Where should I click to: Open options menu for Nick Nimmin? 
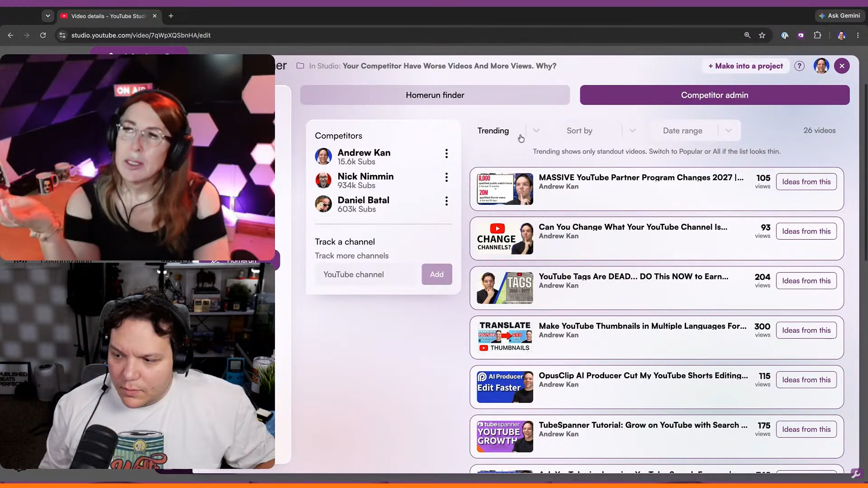(446, 177)
